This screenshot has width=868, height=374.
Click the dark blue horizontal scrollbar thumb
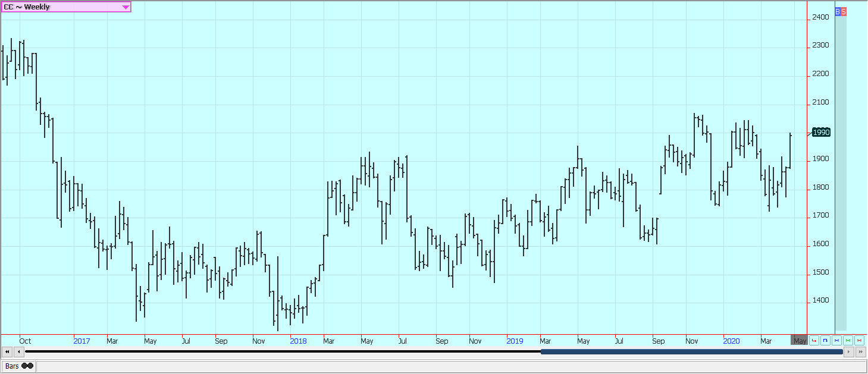(692, 352)
